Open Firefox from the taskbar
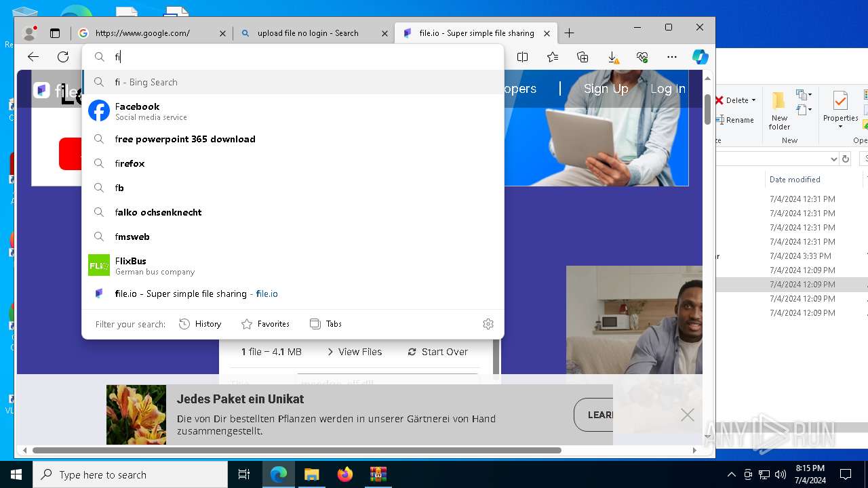This screenshot has width=868, height=488. coord(345,474)
